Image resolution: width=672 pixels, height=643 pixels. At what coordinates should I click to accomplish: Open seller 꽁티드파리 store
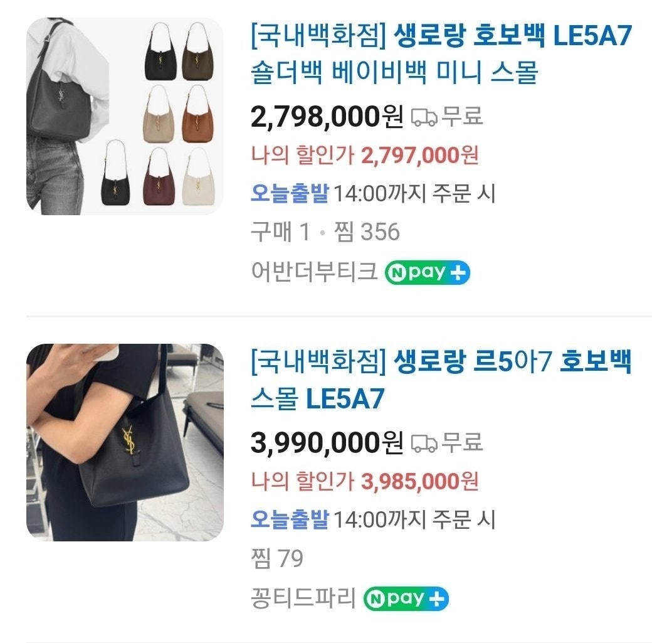point(303,598)
